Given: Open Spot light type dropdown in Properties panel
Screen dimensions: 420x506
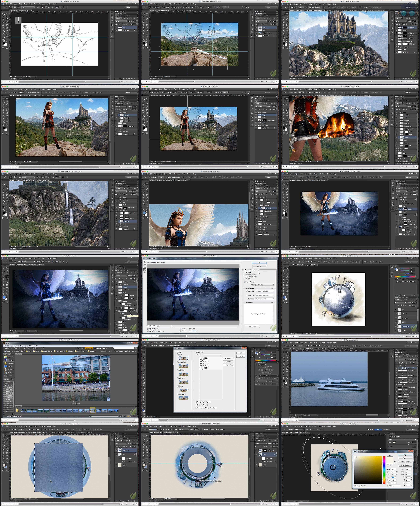Looking at the screenshot, I should (402, 440).
